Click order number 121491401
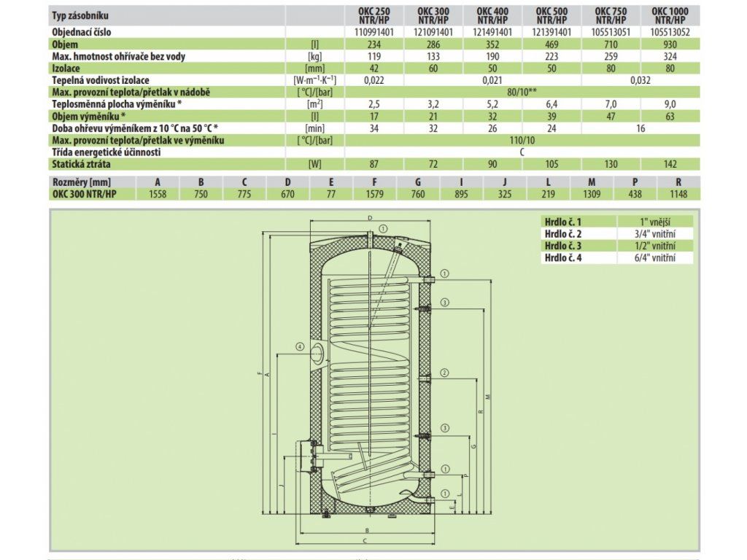Screen dimensions: 747x560 pos(492,32)
